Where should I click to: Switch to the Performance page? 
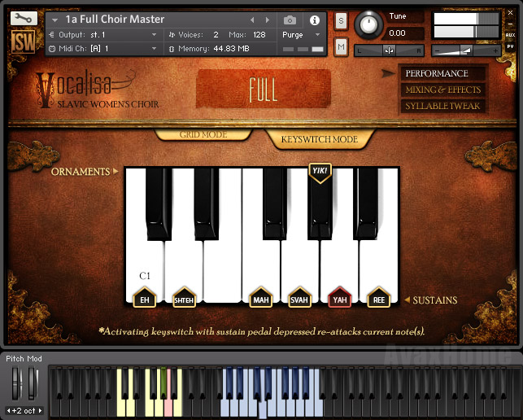pos(442,73)
